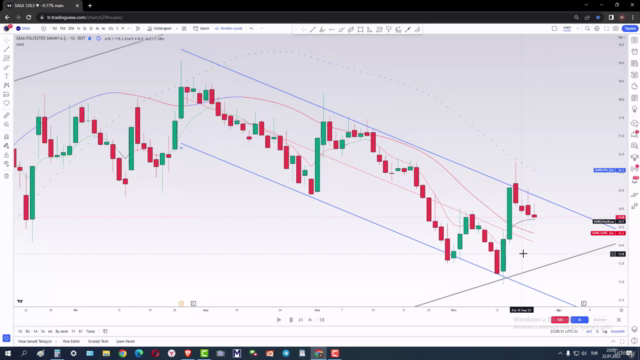Open the Telegram icon in Windows taskbar

pos(286,353)
